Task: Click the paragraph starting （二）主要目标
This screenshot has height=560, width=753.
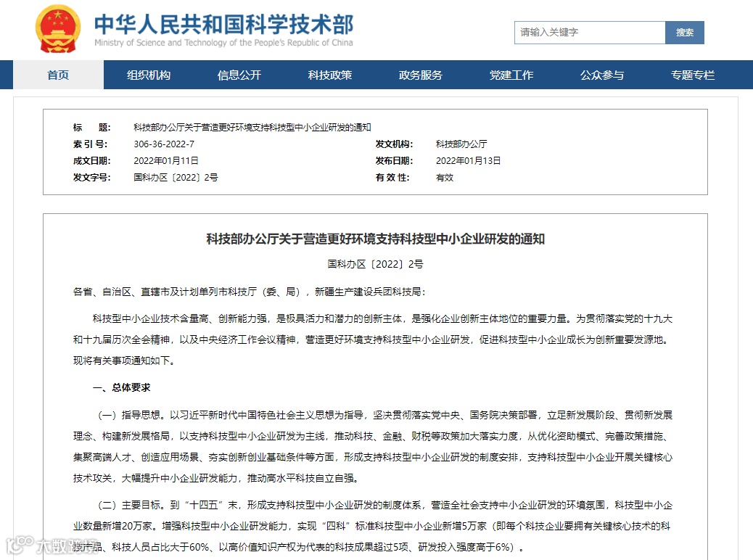Action: point(373,527)
